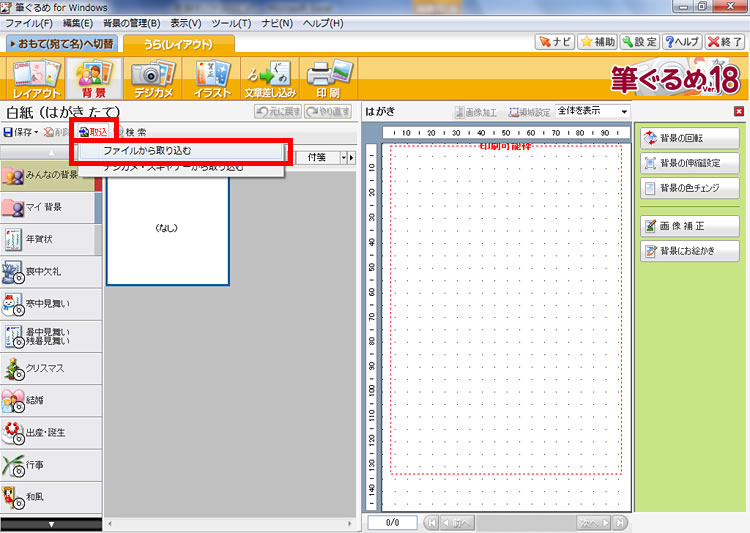The width and height of the screenshot is (750, 533).
Task: Select 結婚 category
Action: point(51,400)
